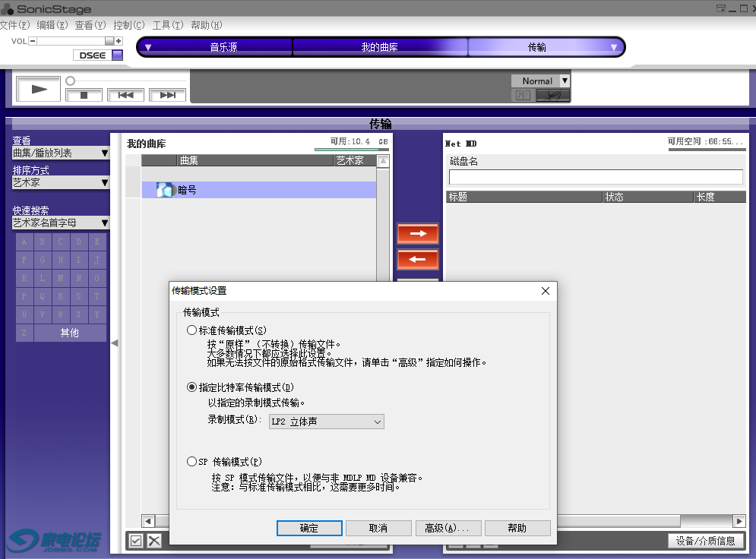Click the red right-arrow transfer icon
The height and width of the screenshot is (559, 756).
[x=417, y=233]
